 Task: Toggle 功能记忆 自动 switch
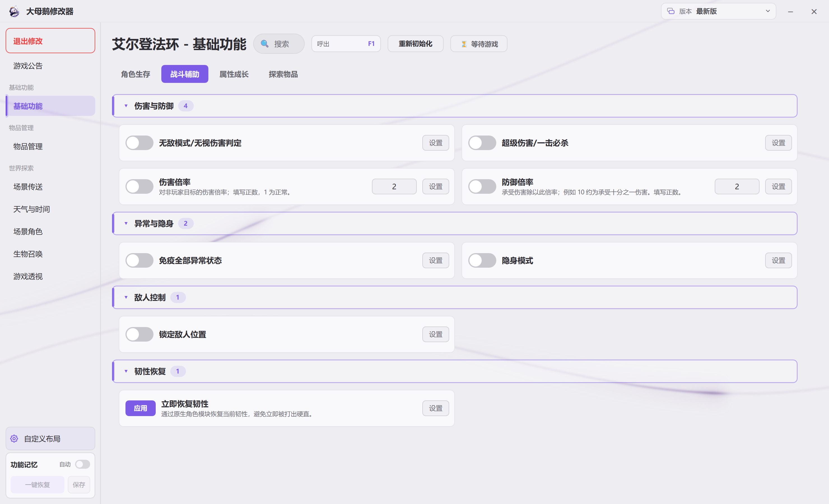(x=82, y=464)
